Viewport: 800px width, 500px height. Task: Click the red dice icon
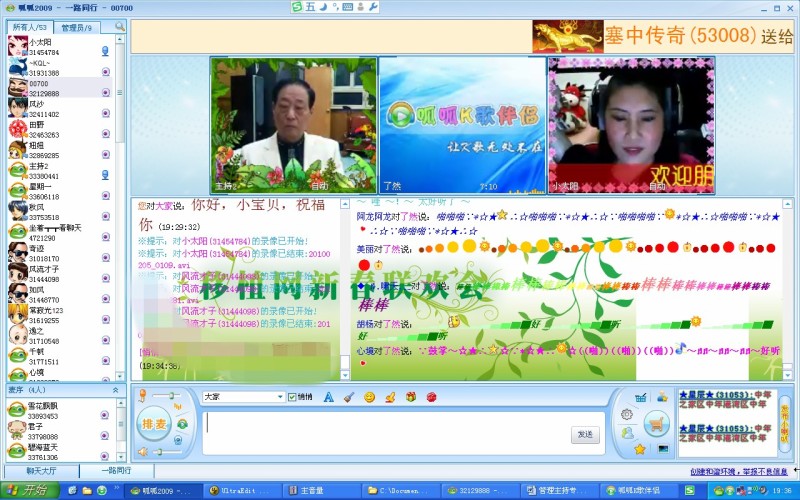pos(432,397)
